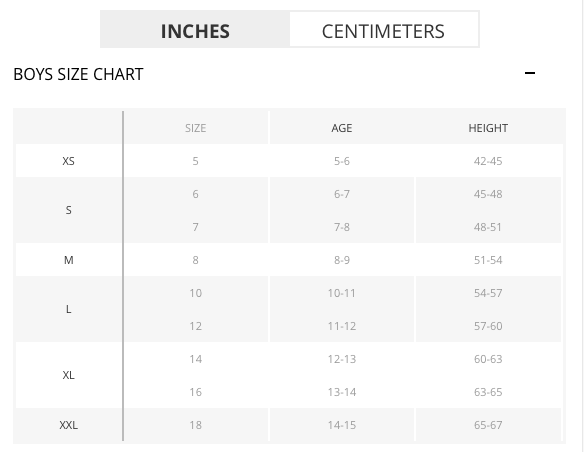
Task: Select the M size row label
Action: point(69,260)
